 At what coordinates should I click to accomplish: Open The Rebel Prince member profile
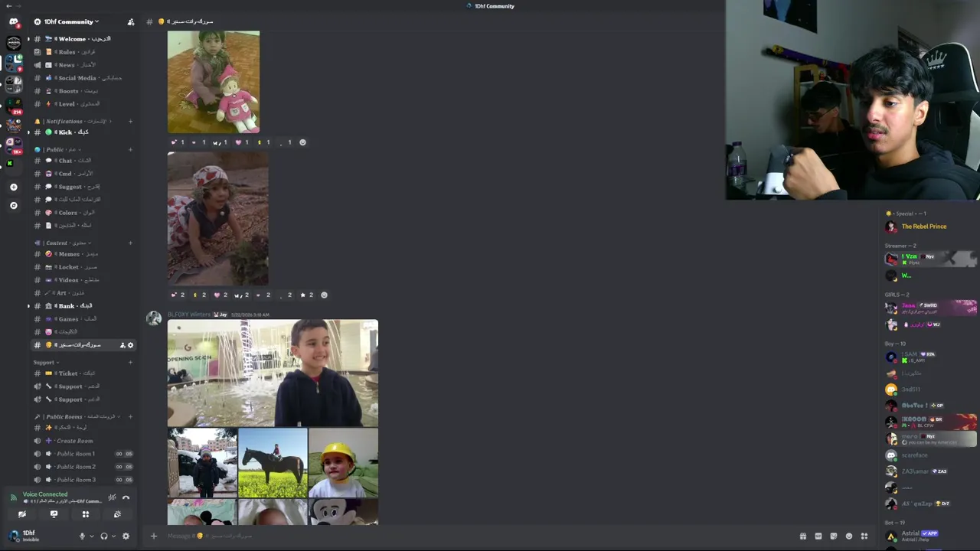pos(929,227)
